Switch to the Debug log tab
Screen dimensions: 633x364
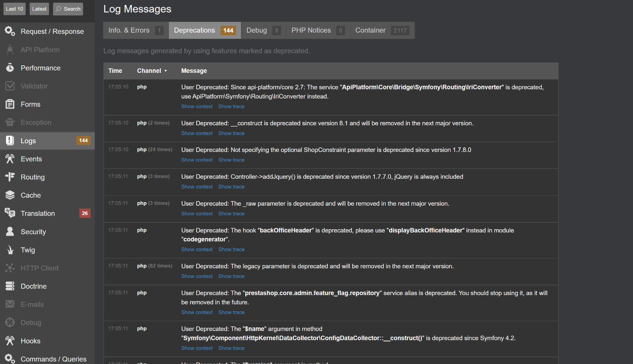point(263,30)
